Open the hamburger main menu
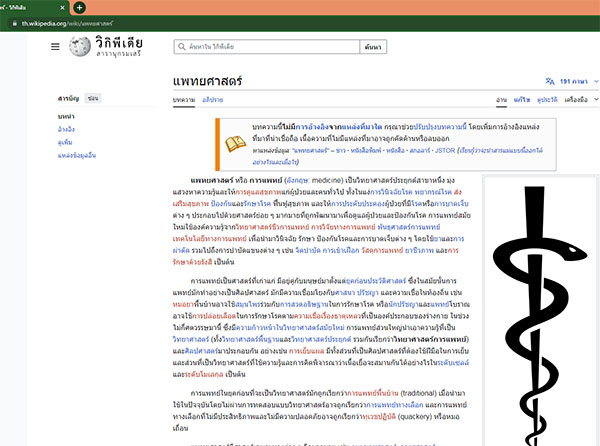The width and height of the screenshot is (600, 446). click(x=55, y=47)
